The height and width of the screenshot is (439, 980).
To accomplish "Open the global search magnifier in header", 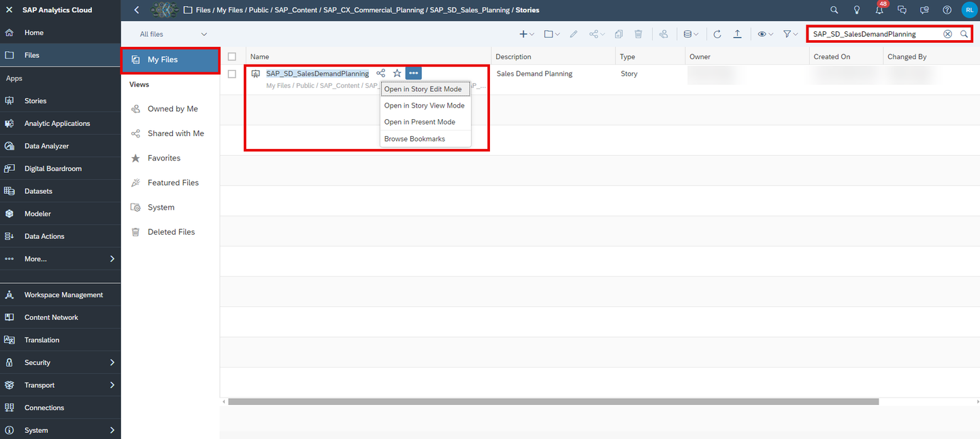I will [834, 10].
